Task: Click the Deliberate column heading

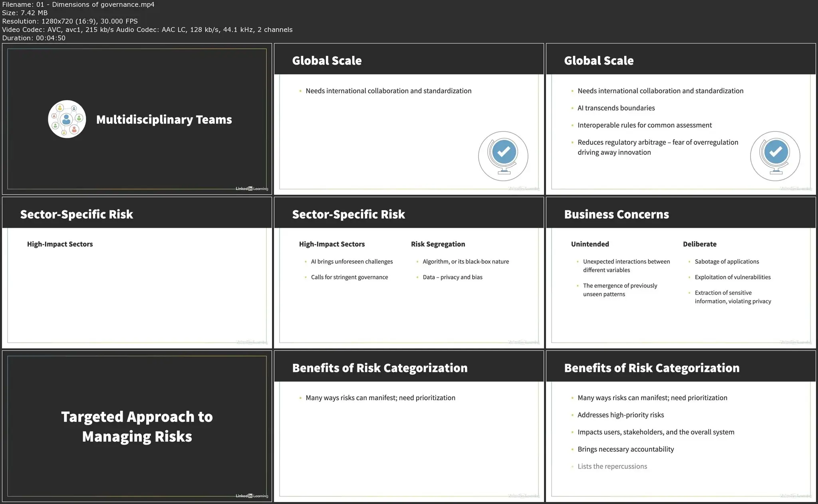Action: pos(699,244)
